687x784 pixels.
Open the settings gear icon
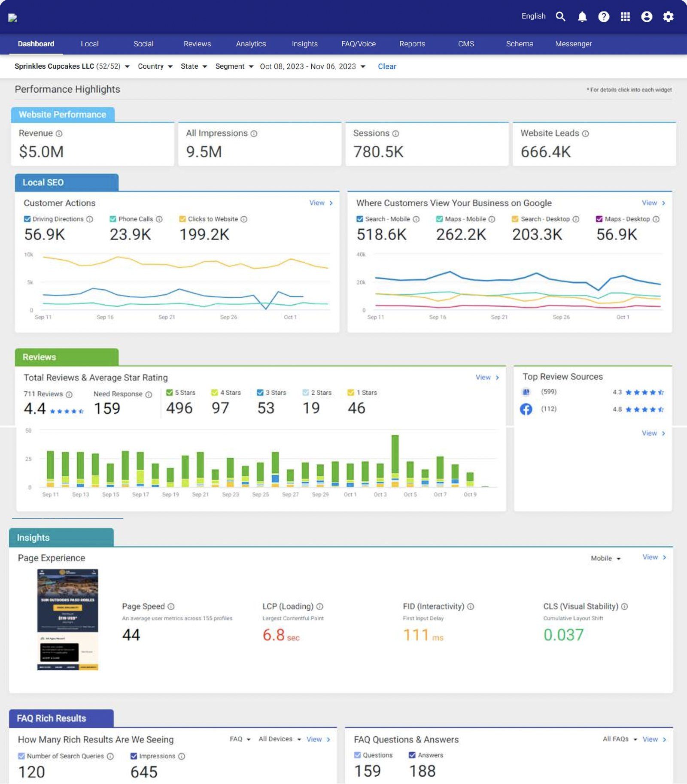coord(668,17)
